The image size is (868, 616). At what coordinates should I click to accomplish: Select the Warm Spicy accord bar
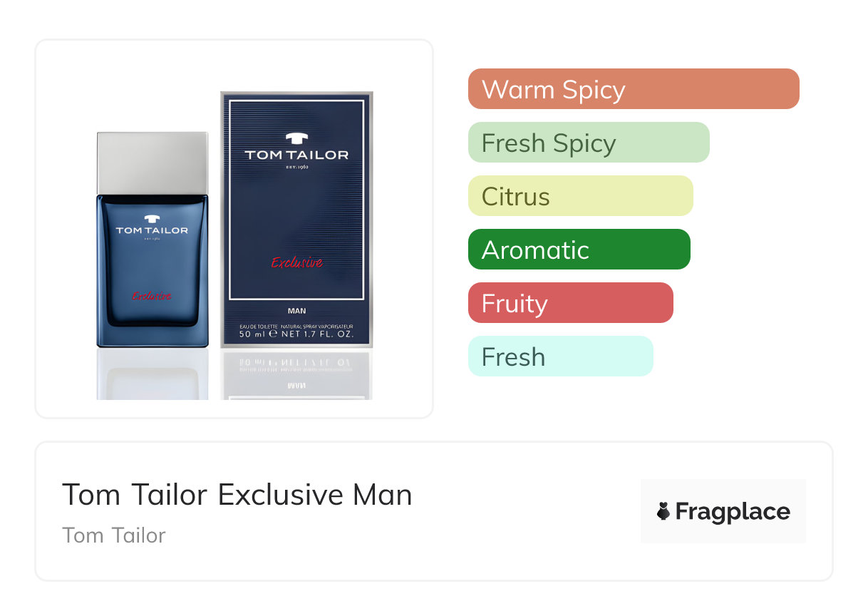point(634,89)
